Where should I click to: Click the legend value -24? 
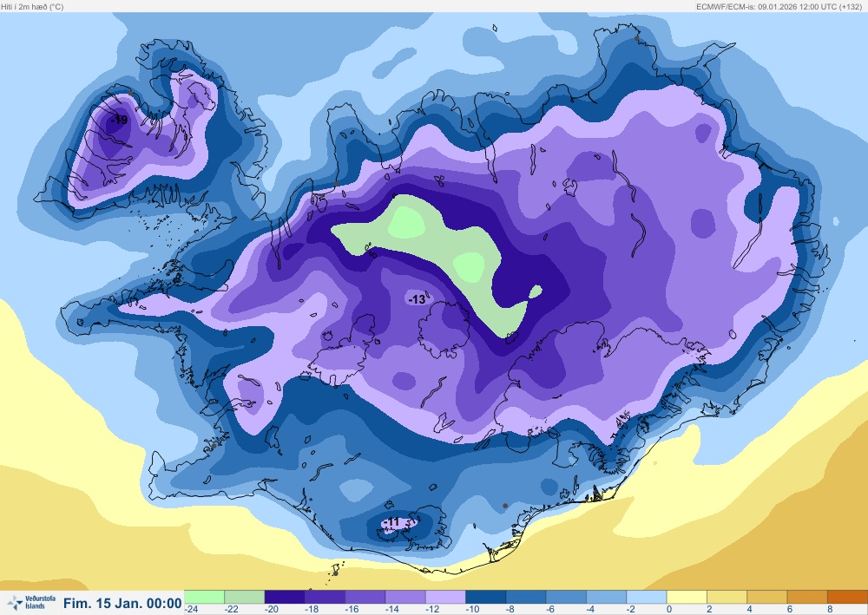(192, 610)
